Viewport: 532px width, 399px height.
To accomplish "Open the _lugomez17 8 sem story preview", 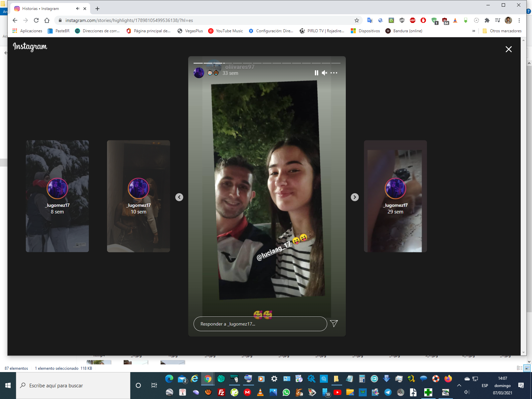I will click(57, 196).
